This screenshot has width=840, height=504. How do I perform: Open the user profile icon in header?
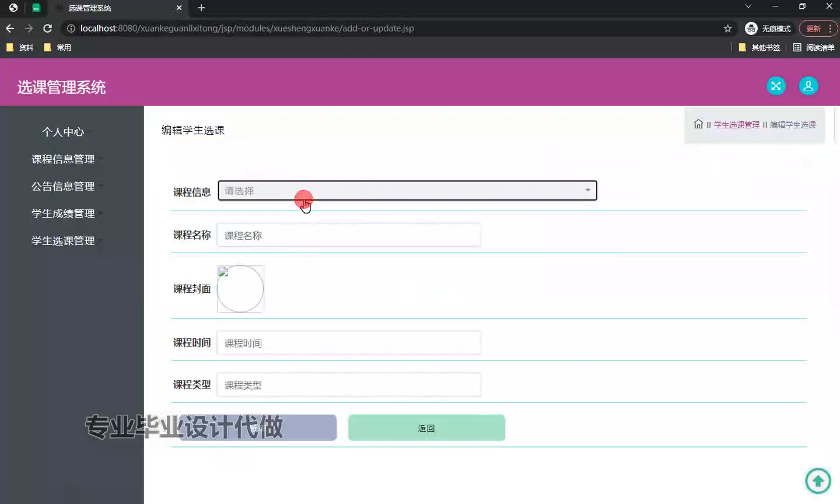[x=808, y=86]
